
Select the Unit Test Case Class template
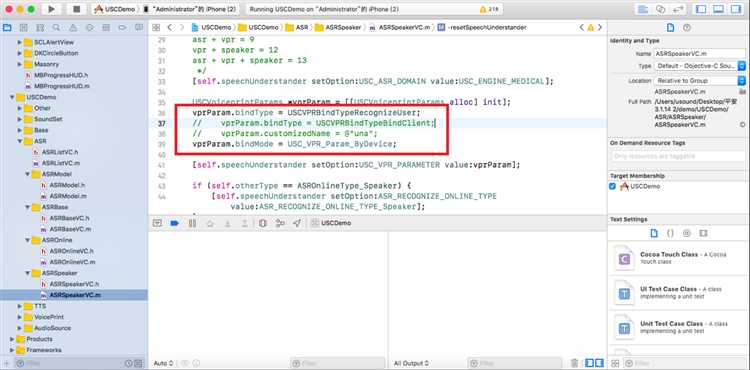679,327
